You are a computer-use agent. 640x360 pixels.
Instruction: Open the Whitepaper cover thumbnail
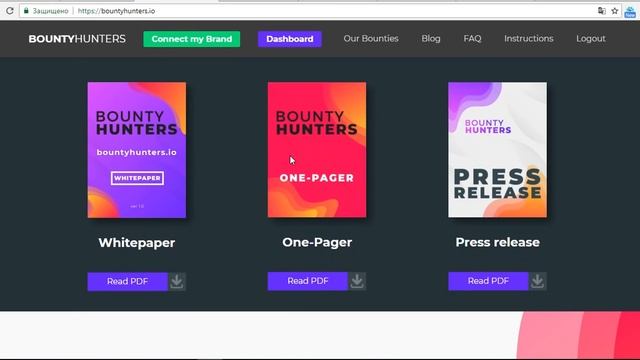point(137,150)
